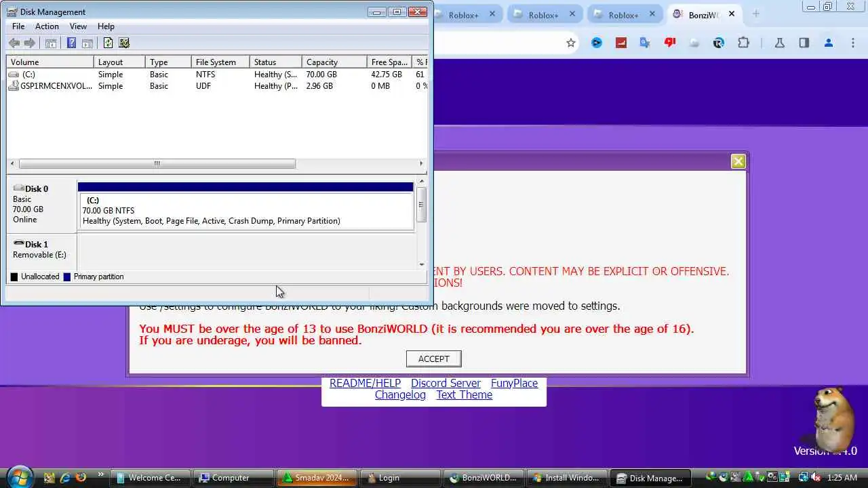Click the red chart extension icon in Chrome
This screenshot has width=868, height=488.
click(x=621, y=43)
